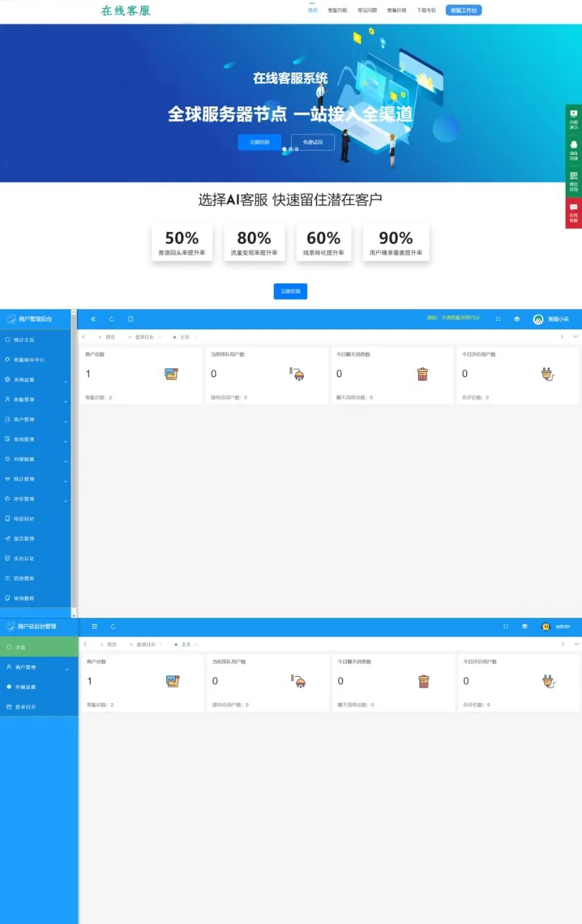Viewport: 582px width, 924px height.
Task: Click the 免费试用 button on banner
Action: (313, 142)
